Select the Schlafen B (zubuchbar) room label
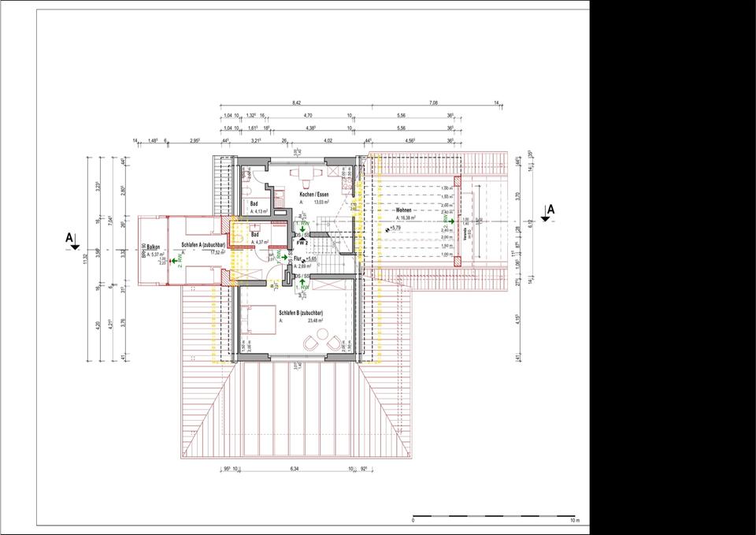 [x=301, y=313]
